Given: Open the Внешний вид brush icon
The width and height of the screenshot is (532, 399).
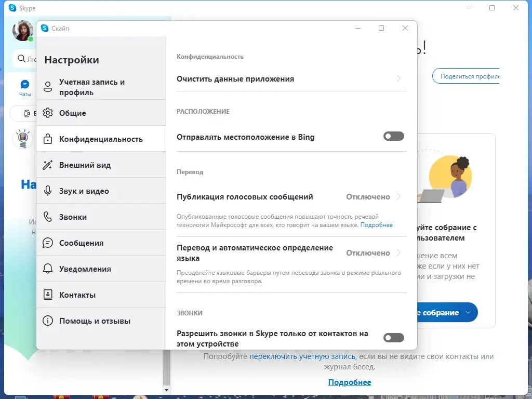Looking at the screenshot, I should [48, 164].
